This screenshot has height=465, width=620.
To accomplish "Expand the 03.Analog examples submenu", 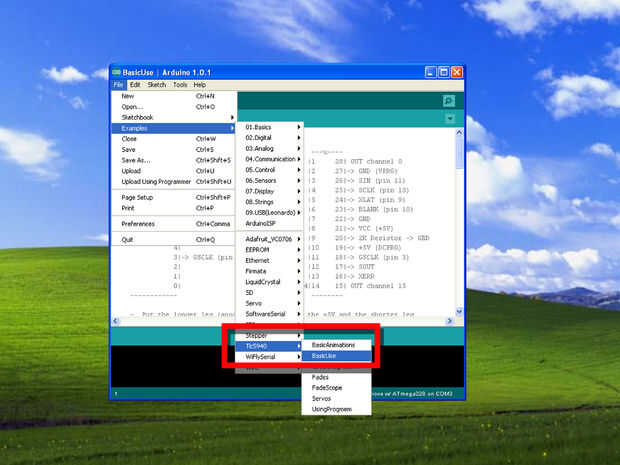I will click(270, 148).
